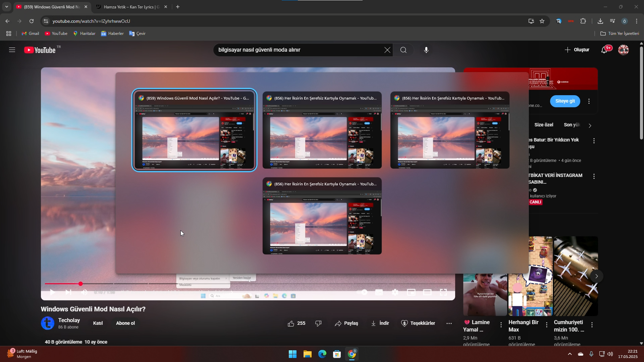Viewport: 644px width, 362px height.
Task: Click the Abone ol subscribe button
Action: [x=125, y=323]
